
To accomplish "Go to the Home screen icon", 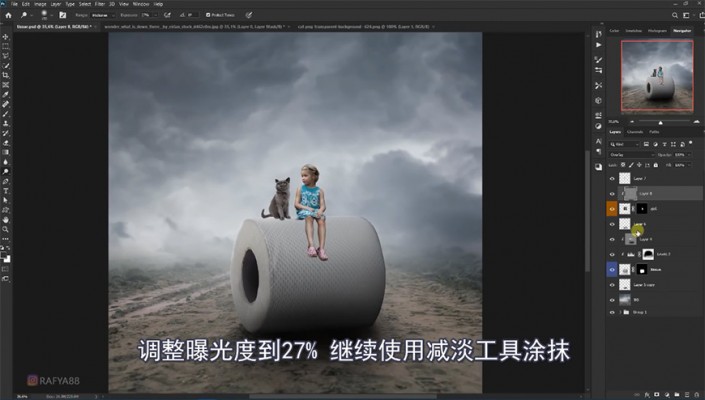I will [x=8, y=15].
